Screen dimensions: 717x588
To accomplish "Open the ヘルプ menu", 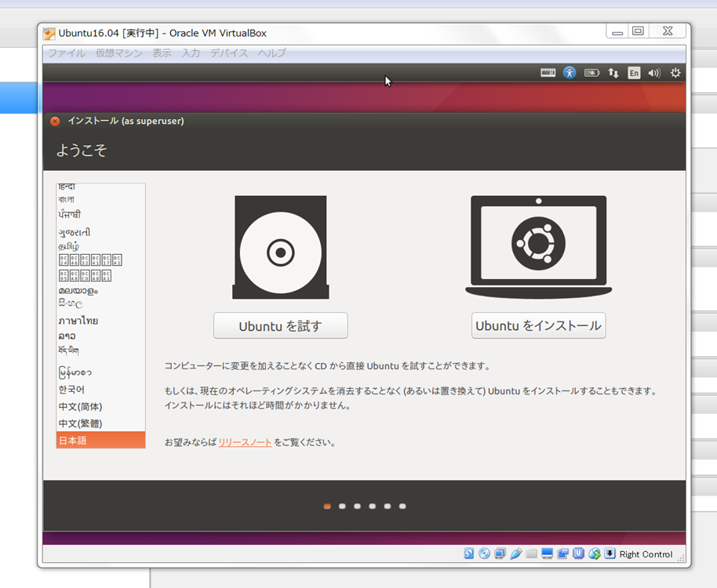I will 271,53.
